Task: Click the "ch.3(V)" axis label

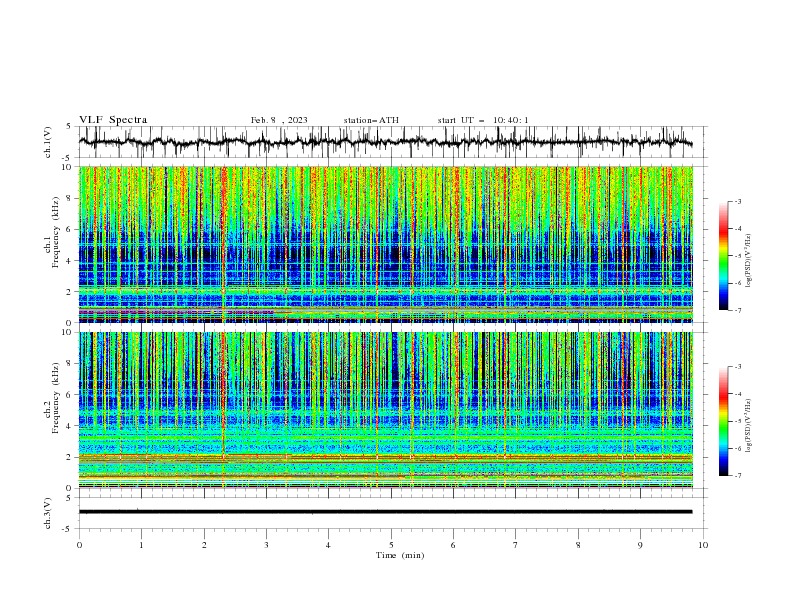Action: (48, 513)
